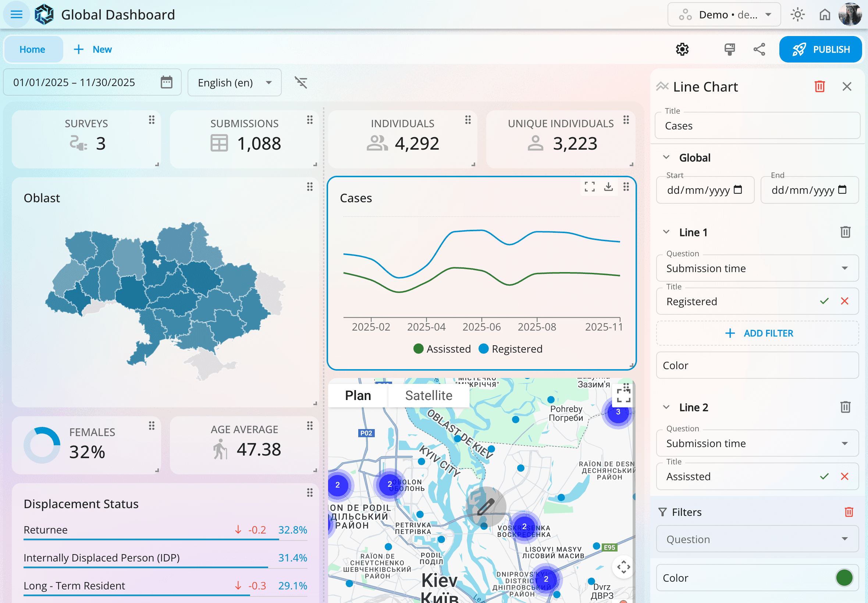Clear active dashboard filters
This screenshot has width=868, height=603.
301,82
